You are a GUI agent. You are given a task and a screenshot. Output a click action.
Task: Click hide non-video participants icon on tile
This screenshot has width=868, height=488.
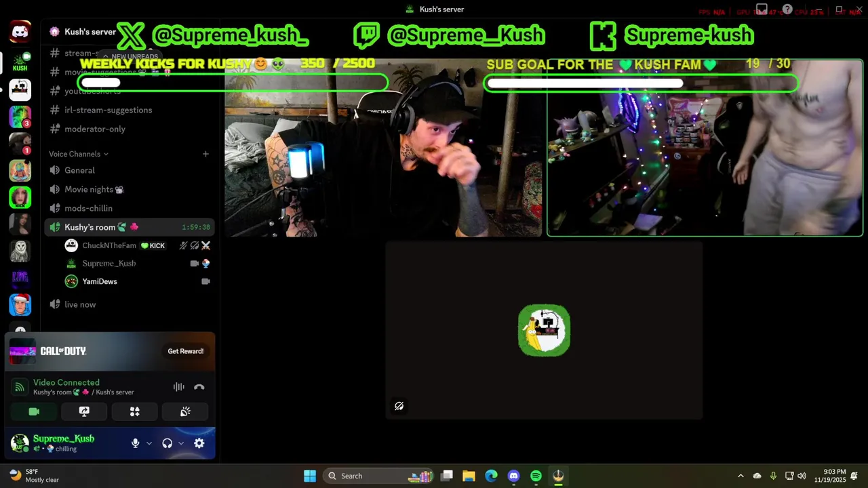click(399, 406)
